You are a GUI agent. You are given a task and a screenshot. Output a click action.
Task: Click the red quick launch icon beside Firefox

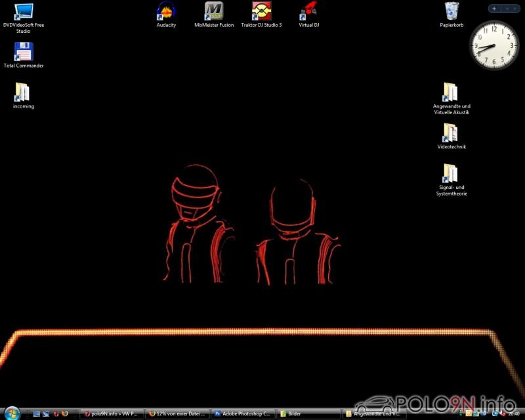[x=56, y=414]
